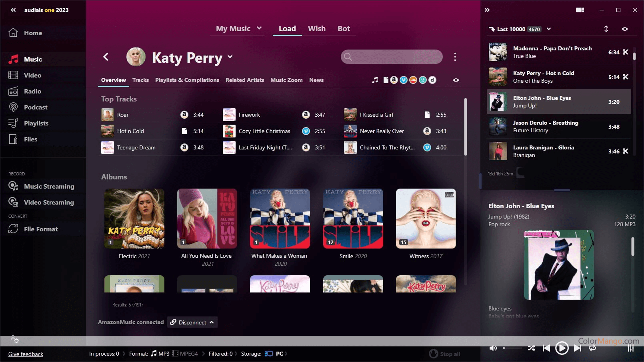Switch to the Related Artists tab

coord(244,80)
